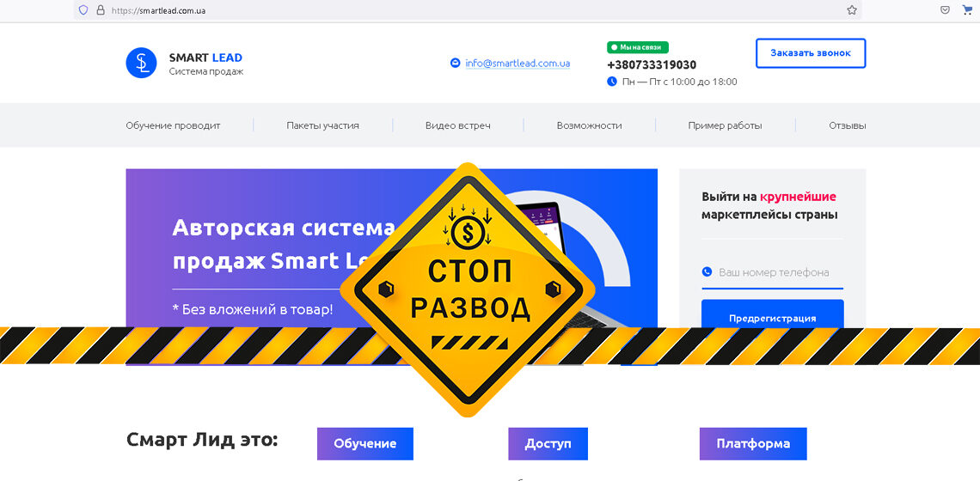Click the clock icon near working hours

612,82
